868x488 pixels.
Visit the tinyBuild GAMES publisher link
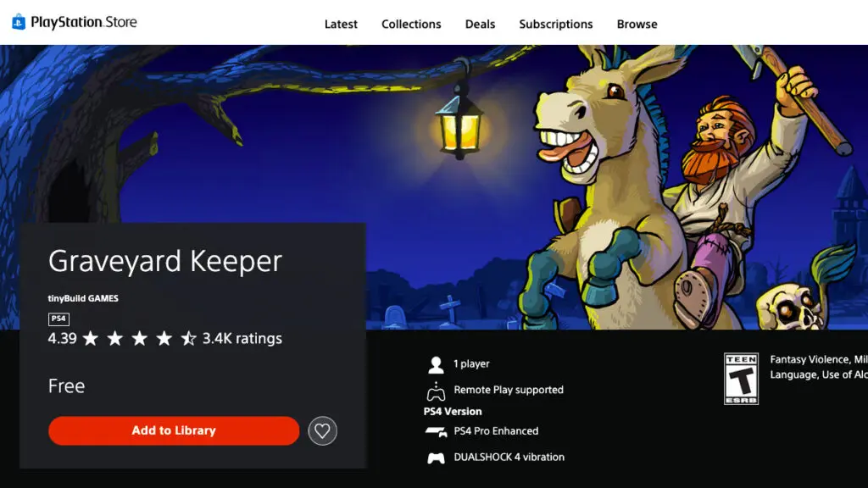tap(83, 298)
